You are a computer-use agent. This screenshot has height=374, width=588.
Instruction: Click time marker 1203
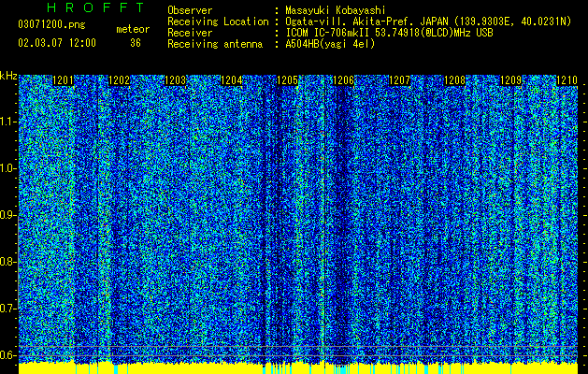(175, 80)
